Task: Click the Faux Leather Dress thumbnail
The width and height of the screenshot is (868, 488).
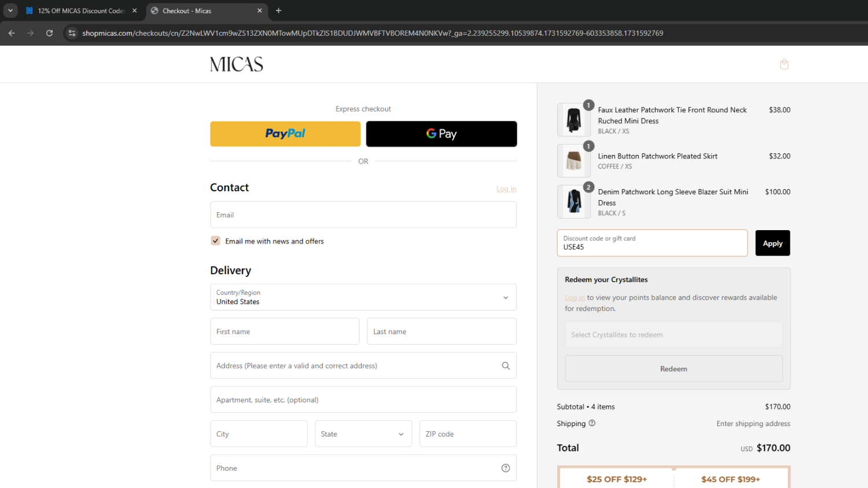Action: (x=573, y=120)
